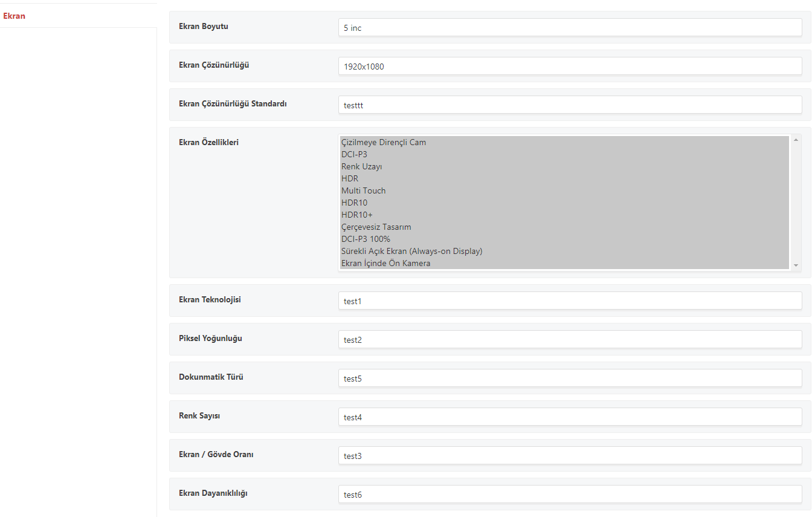Click the Ekran Boyutu input field
This screenshot has height=517, width=812.
point(570,27)
